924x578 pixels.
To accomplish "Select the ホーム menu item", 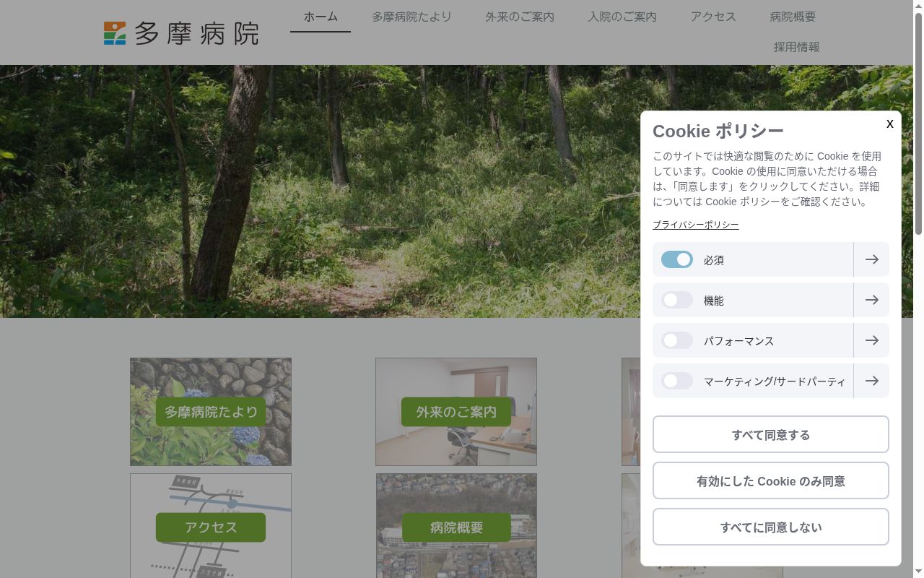I will click(321, 17).
